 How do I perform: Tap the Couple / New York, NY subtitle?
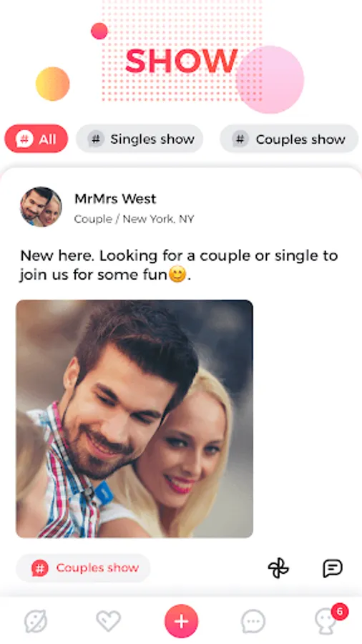[134, 220]
